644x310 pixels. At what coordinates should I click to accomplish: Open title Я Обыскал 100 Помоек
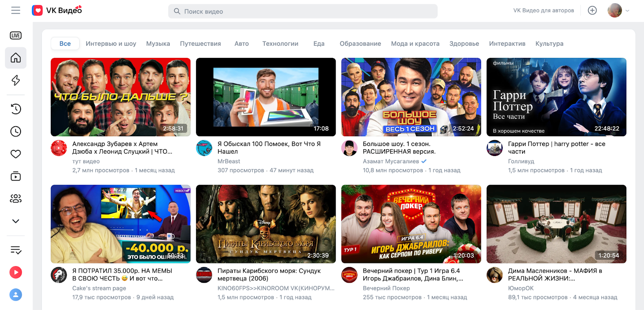[269, 148]
